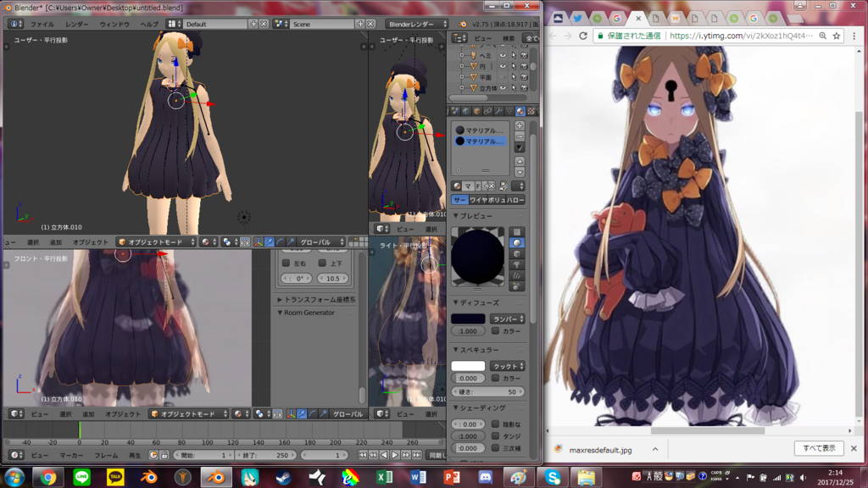Open Modifier properties via the wrench icon
The width and height of the screenshot is (868, 488).
(499, 111)
